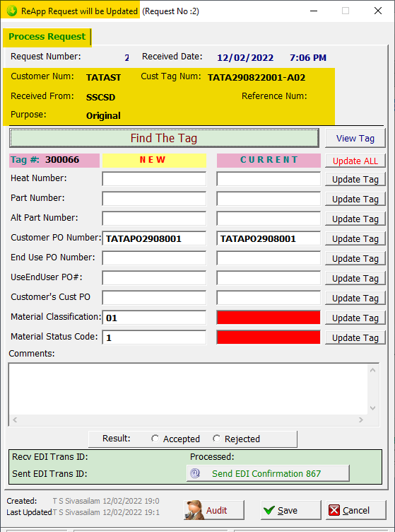Click the new Material Status Code field
Image resolution: width=395 pixels, height=532 pixels.
coord(154,337)
